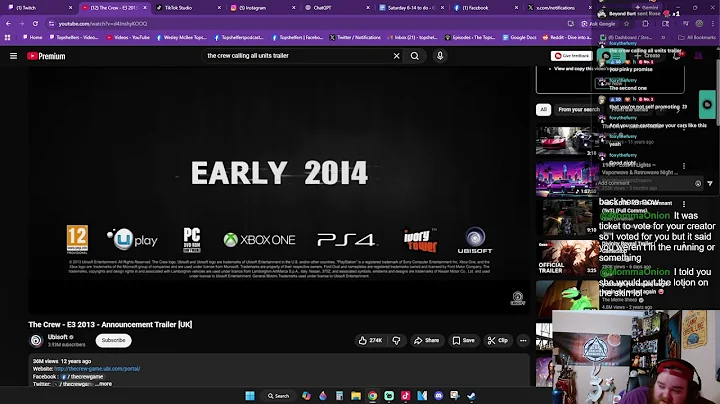Subscribe to the Ubisoft channel
The height and width of the screenshot is (404, 720).
point(113,340)
